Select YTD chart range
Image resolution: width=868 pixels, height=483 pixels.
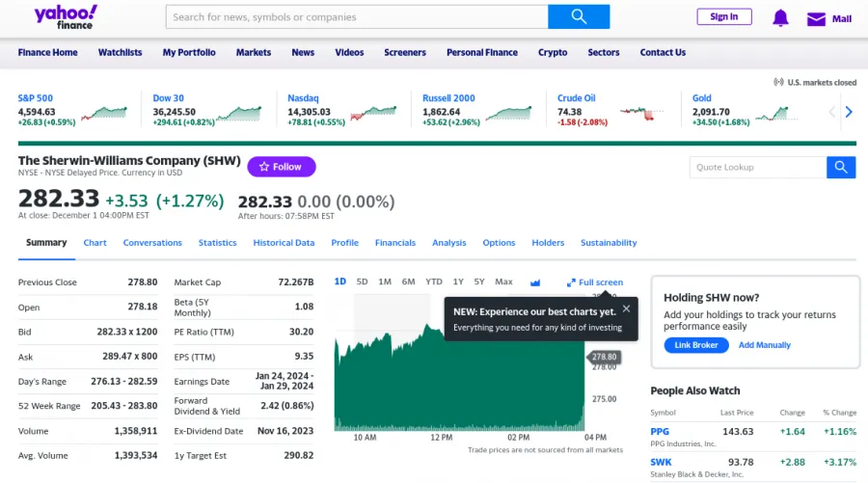click(x=433, y=282)
